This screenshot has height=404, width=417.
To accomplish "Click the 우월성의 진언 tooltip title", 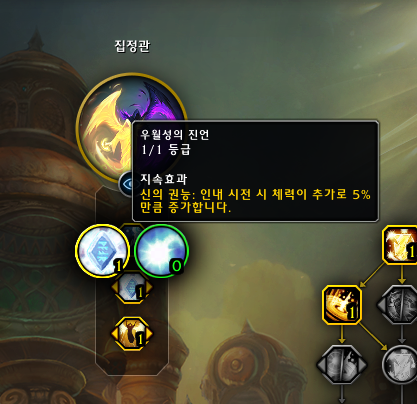I will pos(175,134).
